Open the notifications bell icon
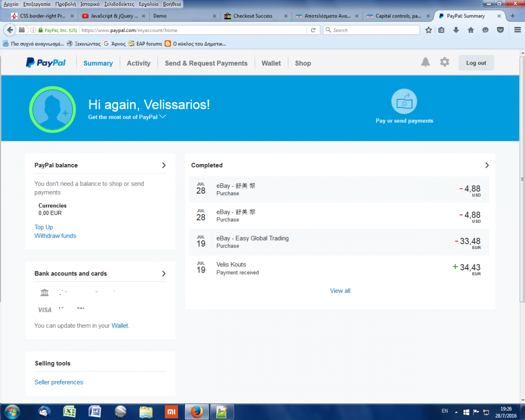This screenshot has width=525, height=420. pos(425,62)
